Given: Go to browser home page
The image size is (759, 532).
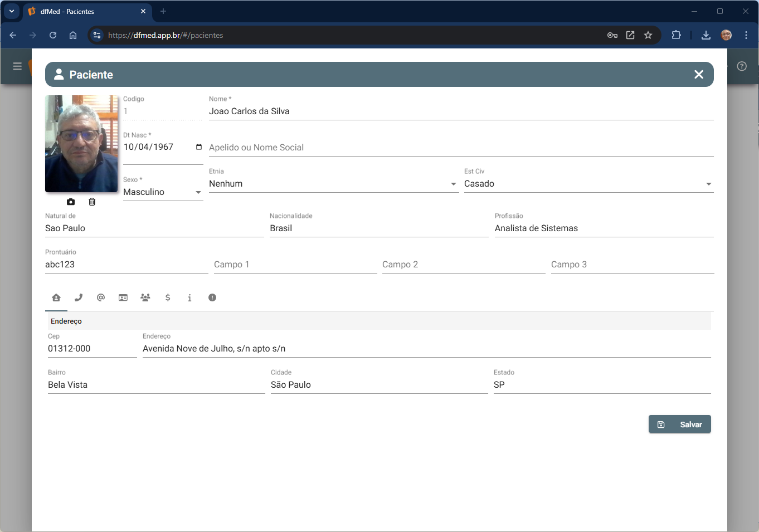Looking at the screenshot, I should (x=73, y=35).
